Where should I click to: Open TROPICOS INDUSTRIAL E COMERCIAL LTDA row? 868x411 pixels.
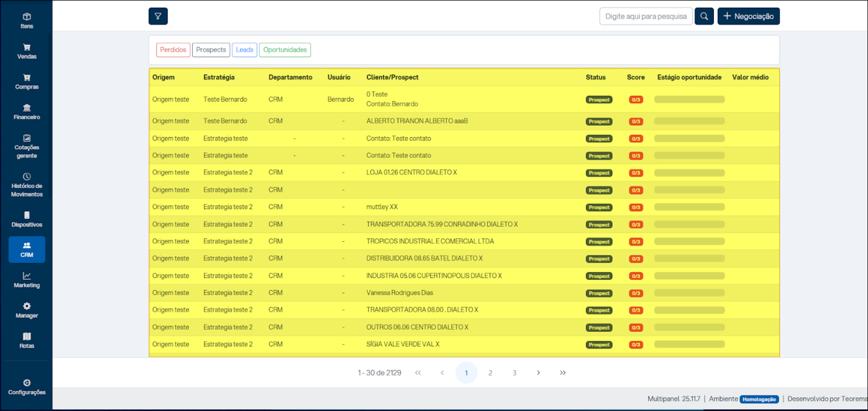tap(430, 242)
